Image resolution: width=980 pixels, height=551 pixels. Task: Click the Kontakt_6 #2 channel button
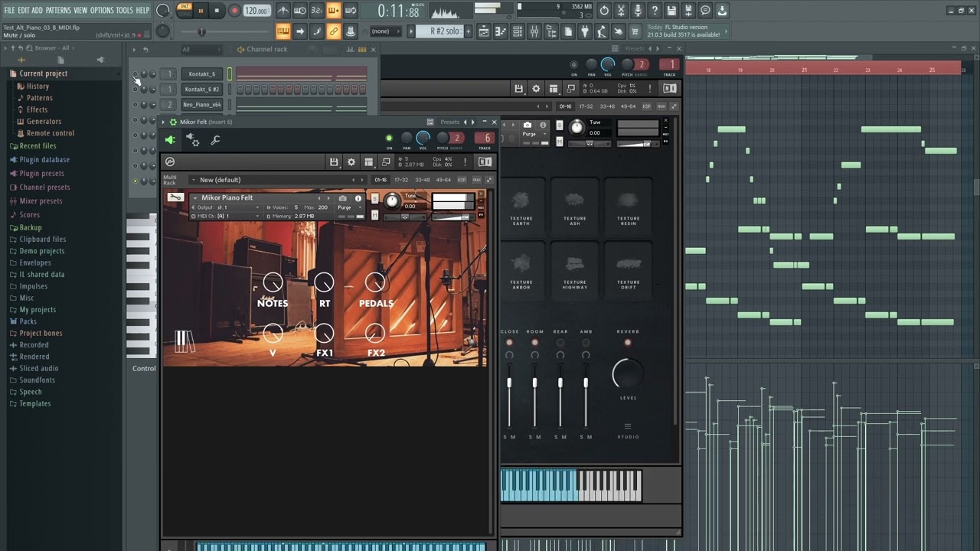[202, 90]
